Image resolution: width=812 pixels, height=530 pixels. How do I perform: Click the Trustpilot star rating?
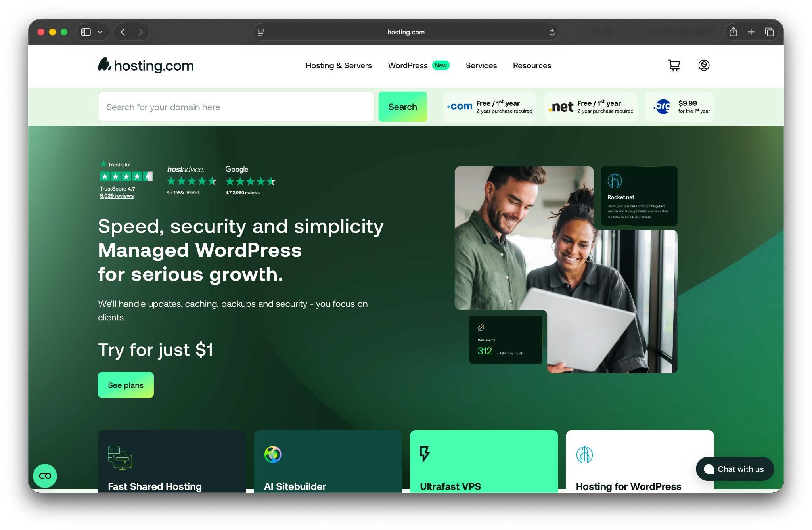click(x=126, y=176)
